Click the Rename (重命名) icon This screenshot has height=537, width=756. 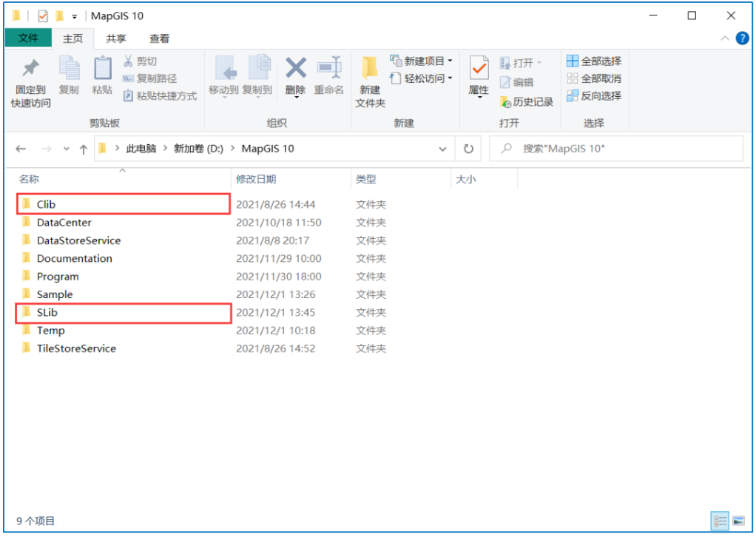coord(329,67)
